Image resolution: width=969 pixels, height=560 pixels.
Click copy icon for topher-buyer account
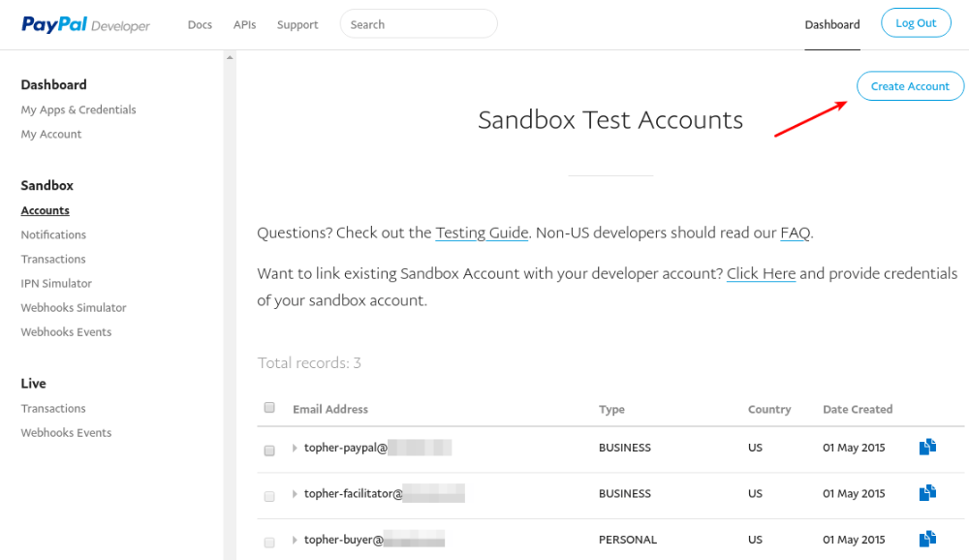pyautogui.click(x=927, y=539)
